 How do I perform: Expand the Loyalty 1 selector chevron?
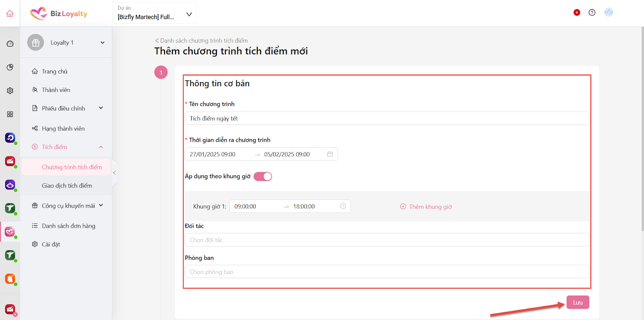pyautogui.click(x=103, y=42)
